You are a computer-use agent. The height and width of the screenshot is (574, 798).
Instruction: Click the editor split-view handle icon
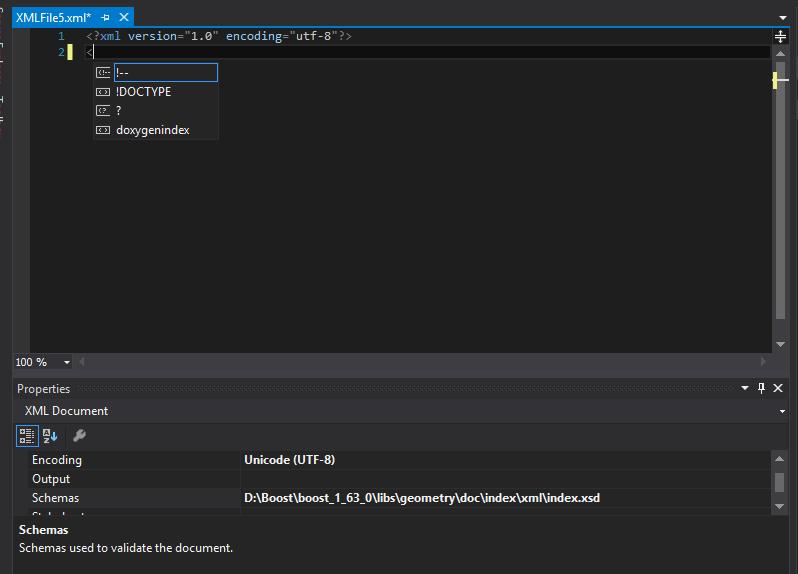pos(781,36)
